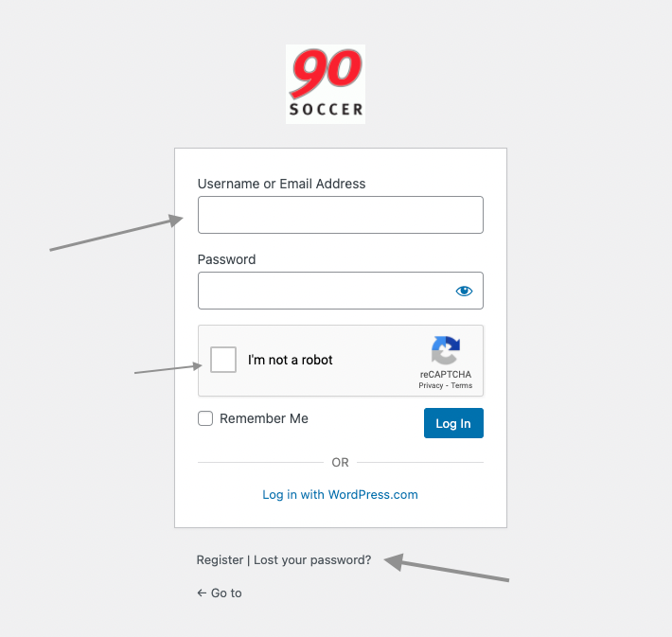Open the reCAPTCHA Terms link
672x637 pixels.
462,385
